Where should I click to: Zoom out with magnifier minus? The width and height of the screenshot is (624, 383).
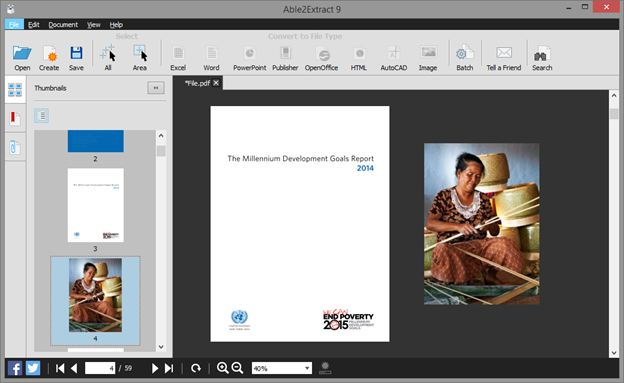(x=237, y=368)
